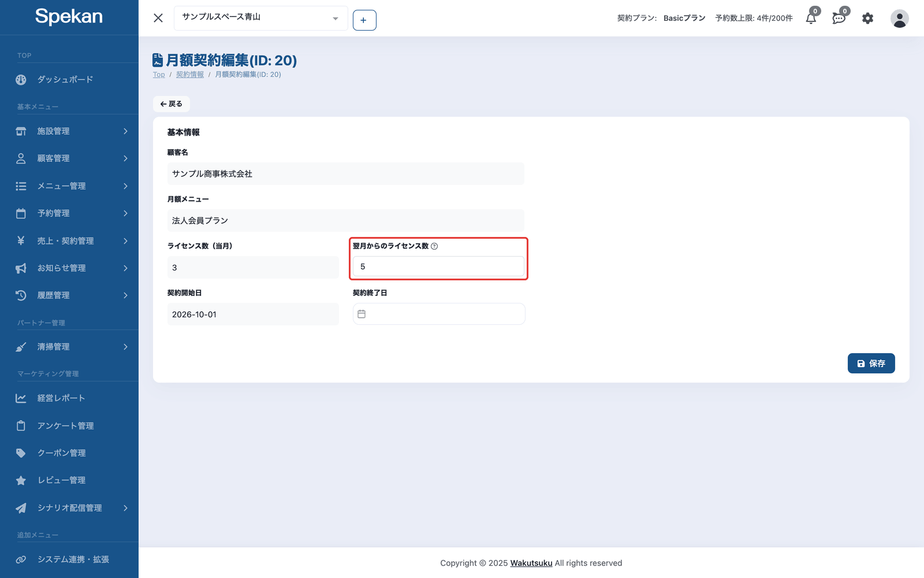Open サンプルスペース青山 space dropdown
924x578 pixels.
(260, 18)
